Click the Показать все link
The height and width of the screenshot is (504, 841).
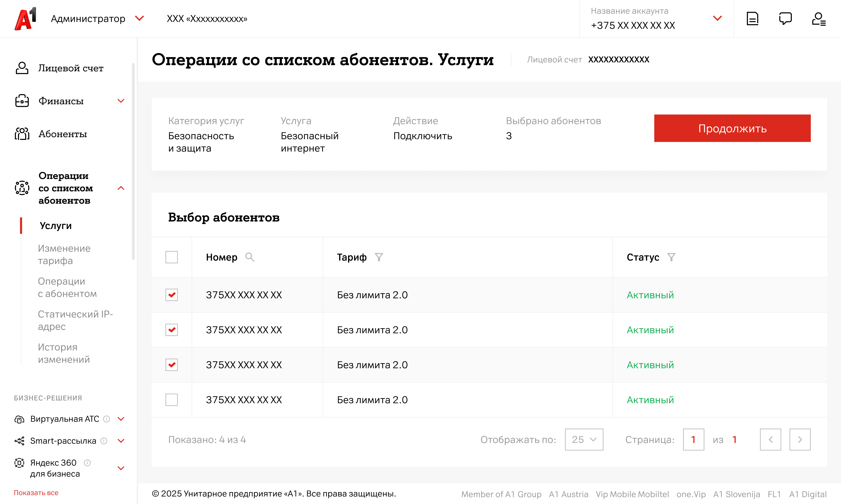tap(36, 493)
